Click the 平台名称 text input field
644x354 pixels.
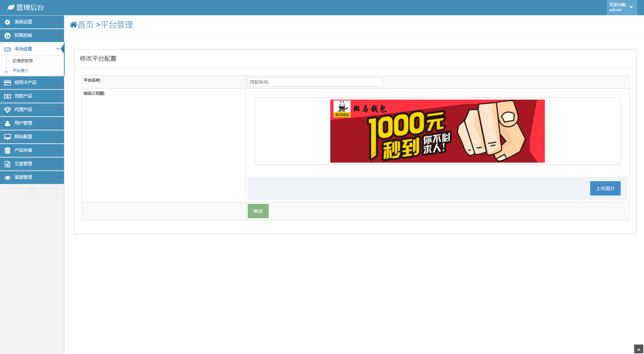(x=315, y=82)
